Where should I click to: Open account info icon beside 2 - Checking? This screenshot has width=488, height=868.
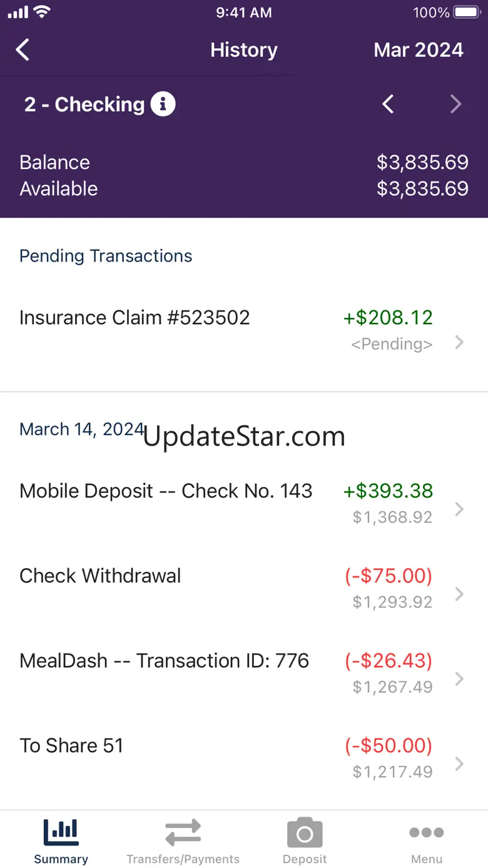click(x=163, y=104)
